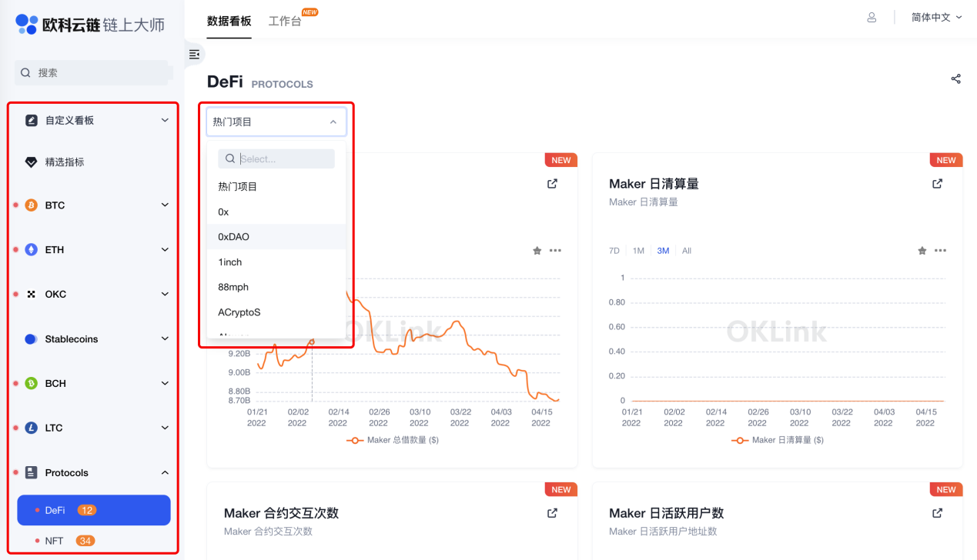Image resolution: width=977 pixels, height=560 pixels.
Task: Select 1M range on Maker 日清算量 chart
Action: pyautogui.click(x=638, y=251)
